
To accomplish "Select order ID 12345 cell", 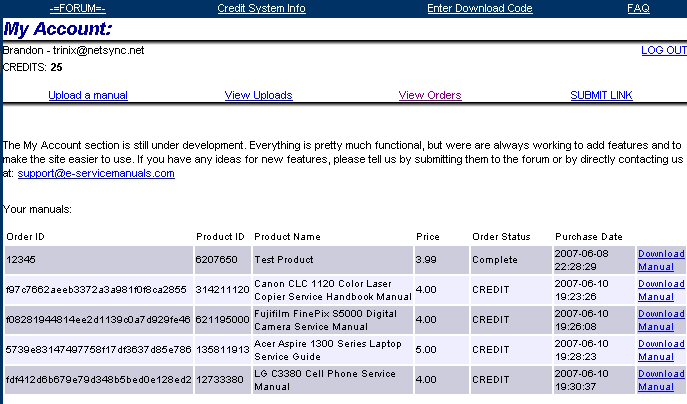I will click(x=22, y=260).
